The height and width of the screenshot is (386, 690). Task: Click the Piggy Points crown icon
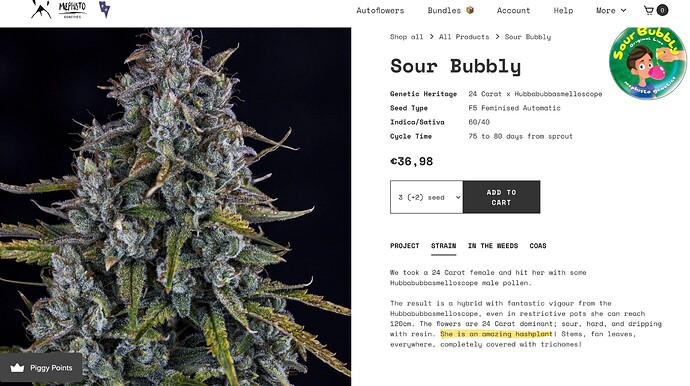[x=17, y=368]
